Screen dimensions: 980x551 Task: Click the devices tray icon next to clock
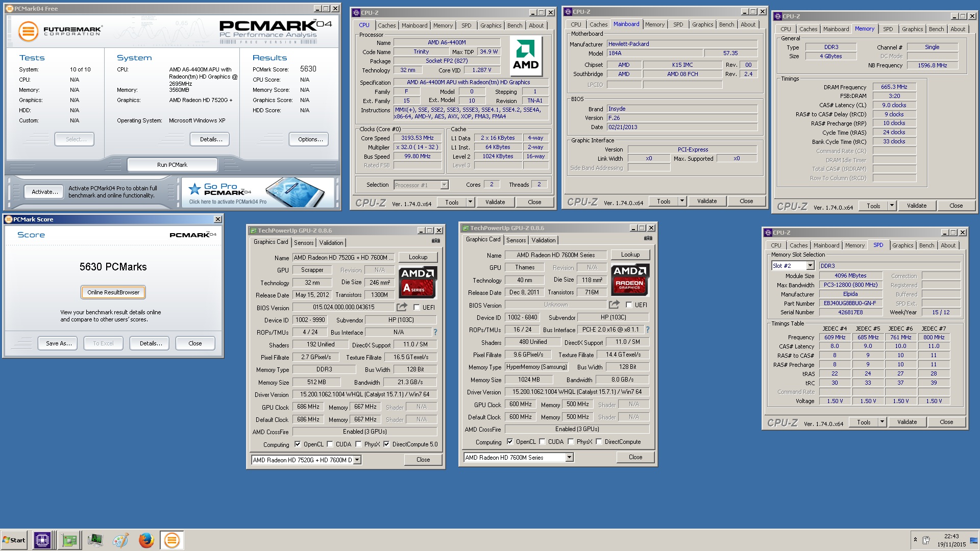click(x=926, y=540)
